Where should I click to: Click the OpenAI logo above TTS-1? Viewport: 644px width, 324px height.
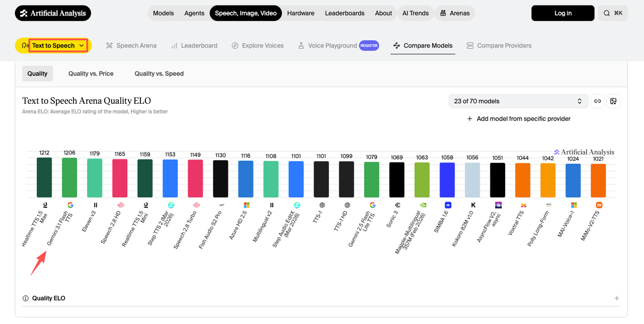322,205
